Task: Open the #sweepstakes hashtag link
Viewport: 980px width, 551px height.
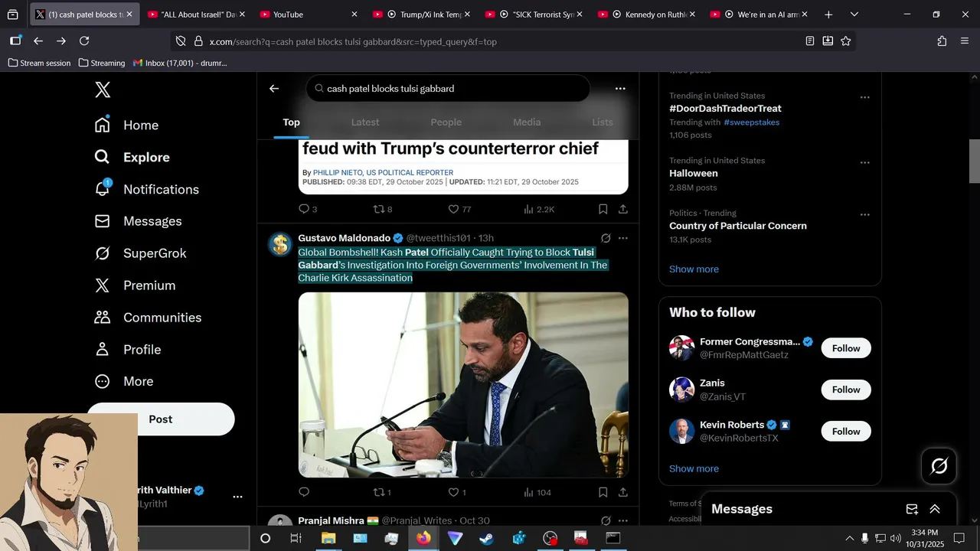Action: pyautogui.click(x=752, y=122)
